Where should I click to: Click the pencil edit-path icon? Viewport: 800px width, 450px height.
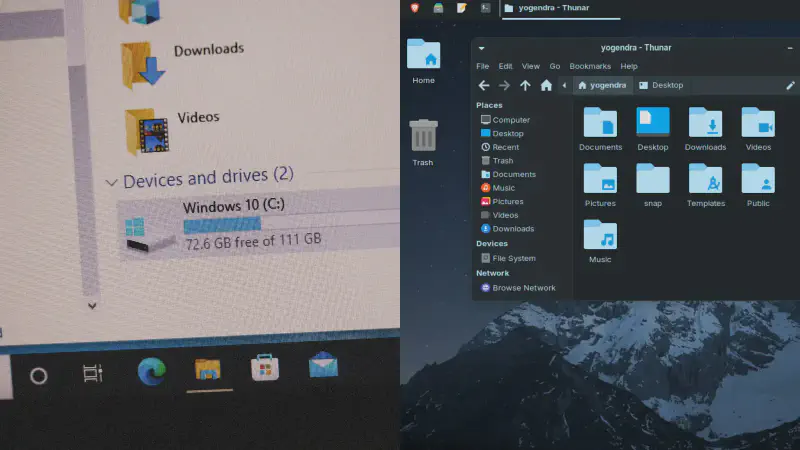(x=790, y=85)
